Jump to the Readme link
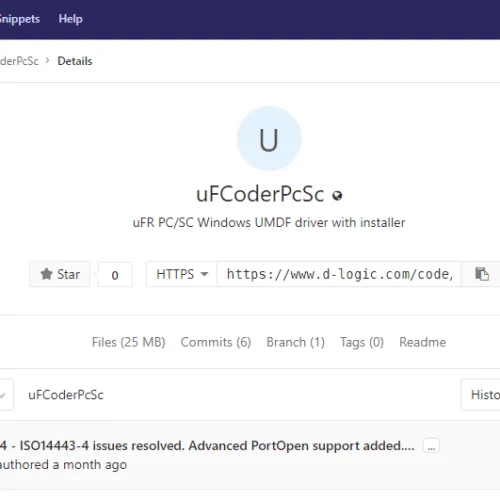This screenshot has width=500, height=500. coord(422,342)
